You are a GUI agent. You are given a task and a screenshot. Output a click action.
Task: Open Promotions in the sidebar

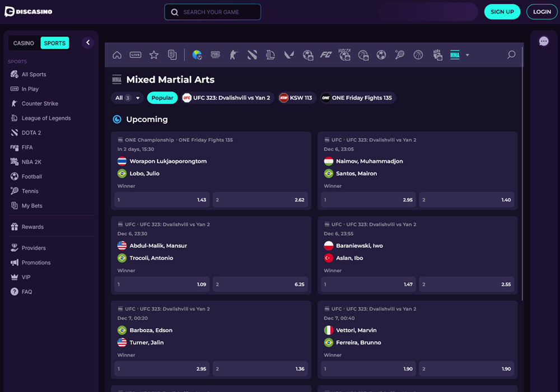(x=36, y=263)
